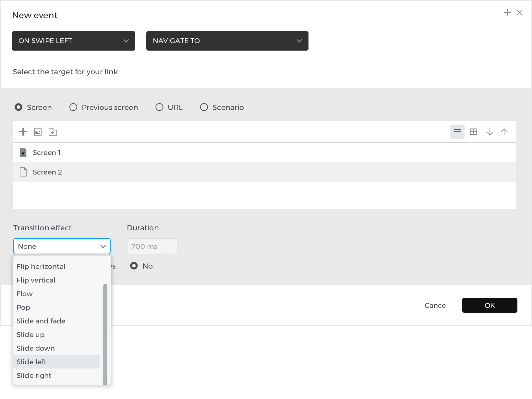Switch to grid view icon
The height and width of the screenshot is (399, 532).
click(x=473, y=132)
